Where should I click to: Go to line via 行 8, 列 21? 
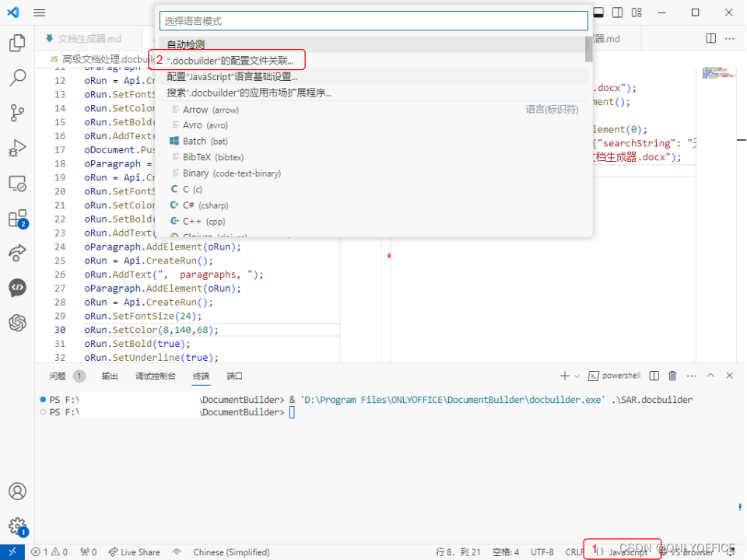(458, 552)
